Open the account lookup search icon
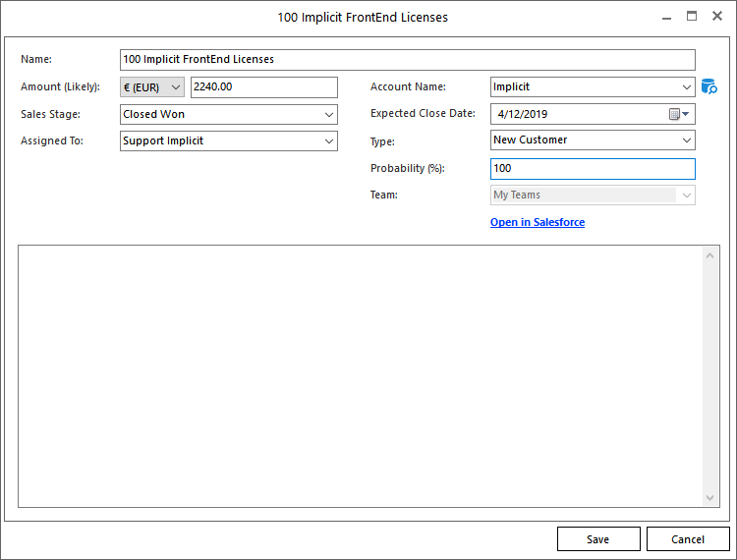This screenshot has width=737, height=560. [709, 86]
